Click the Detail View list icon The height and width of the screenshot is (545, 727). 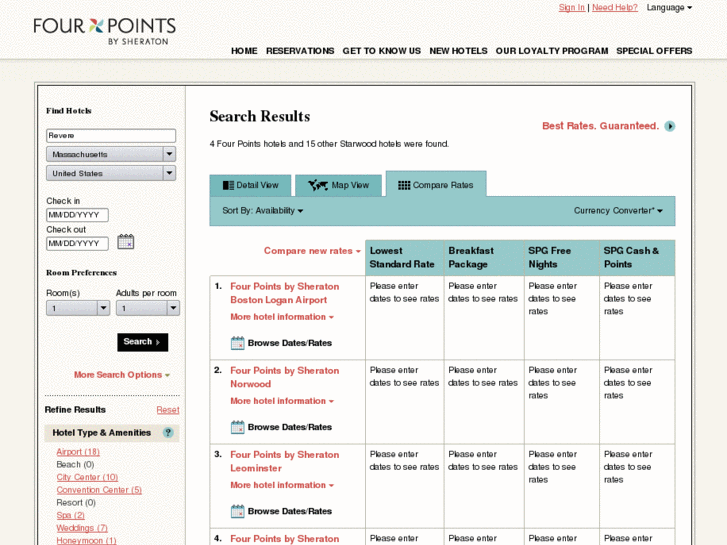(x=228, y=186)
